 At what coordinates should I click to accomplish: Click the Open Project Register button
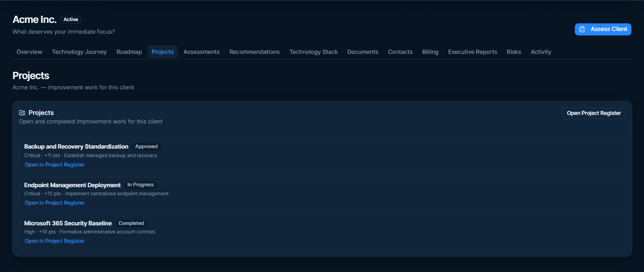point(594,113)
